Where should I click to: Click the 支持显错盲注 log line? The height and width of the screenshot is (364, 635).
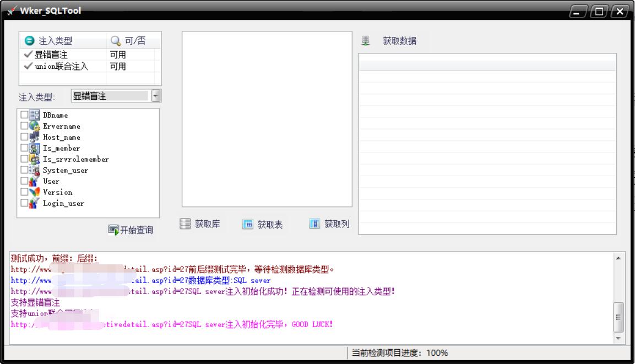(x=35, y=302)
